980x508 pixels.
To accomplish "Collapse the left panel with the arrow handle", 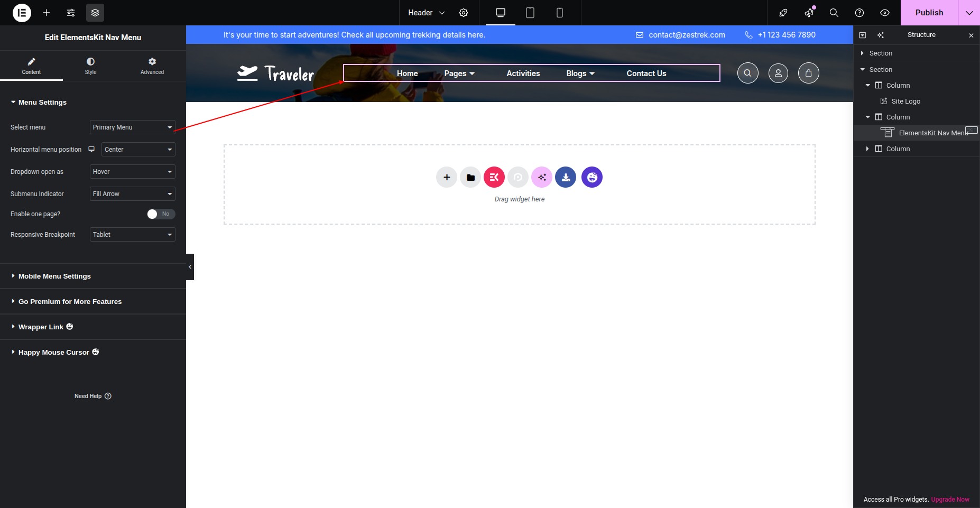I will [190, 267].
